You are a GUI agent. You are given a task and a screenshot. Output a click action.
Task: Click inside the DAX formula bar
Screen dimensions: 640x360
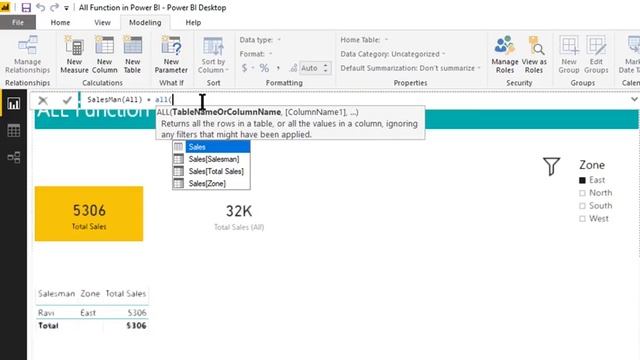(353, 100)
